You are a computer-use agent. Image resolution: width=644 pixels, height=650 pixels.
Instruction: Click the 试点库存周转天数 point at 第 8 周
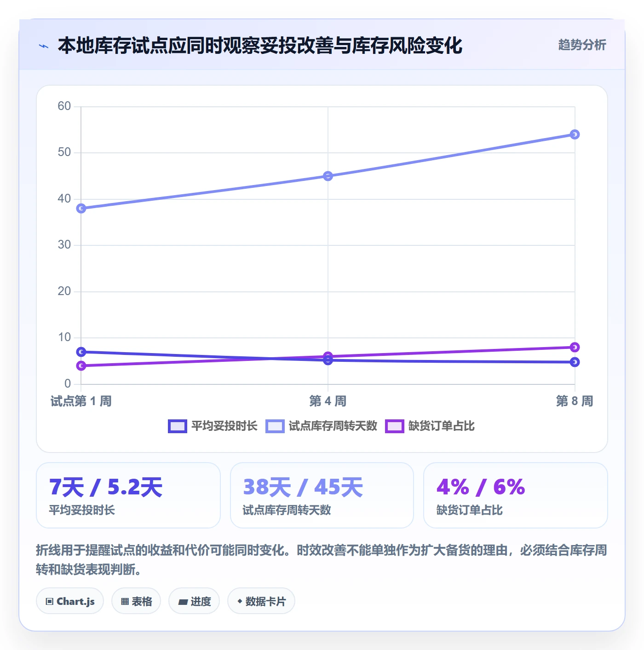pyautogui.click(x=575, y=134)
